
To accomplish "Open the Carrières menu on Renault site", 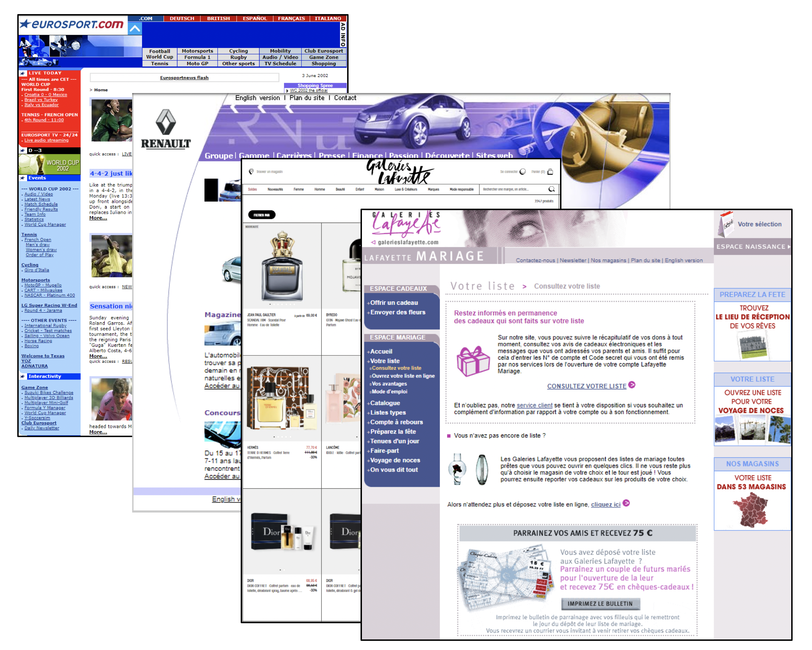I will [x=294, y=155].
